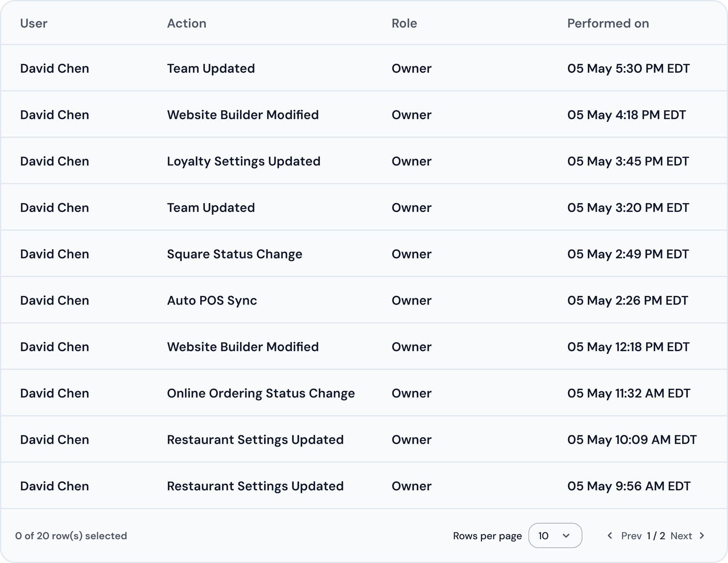Click the 1 / 2 page indicator
The image size is (728, 563).
point(656,536)
